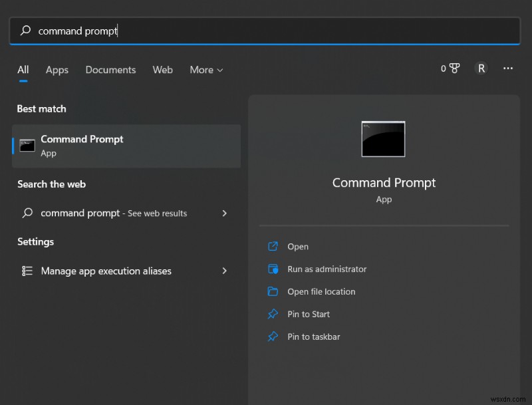Click the Pin to taskbar pin icon
This screenshot has width=532, height=405.
pyautogui.click(x=273, y=337)
